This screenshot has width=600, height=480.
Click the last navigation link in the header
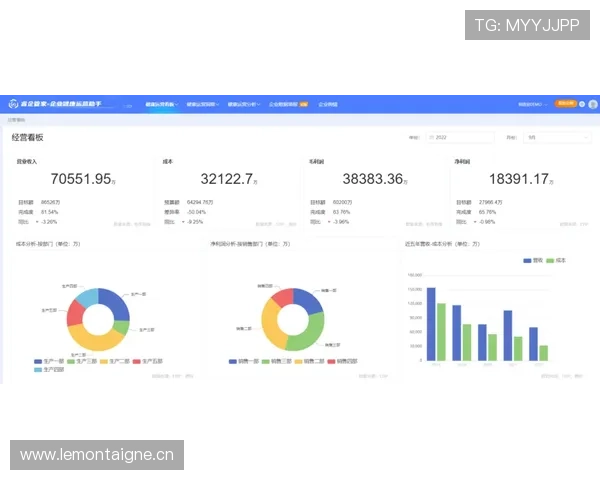tap(328, 103)
